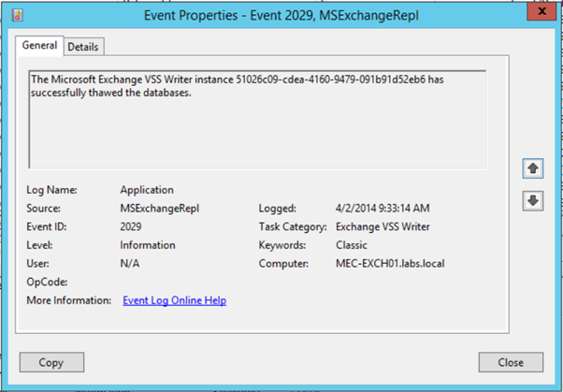Click the up arrow for previous event

tap(532, 169)
